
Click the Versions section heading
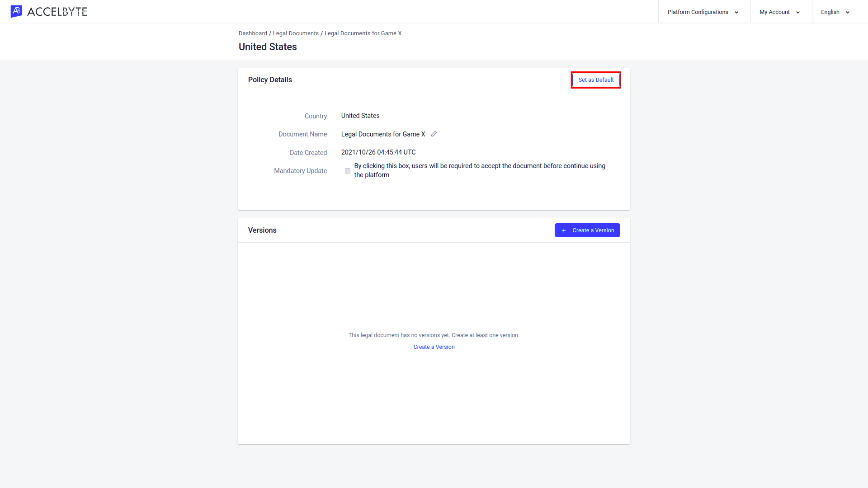pyautogui.click(x=262, y=230)
